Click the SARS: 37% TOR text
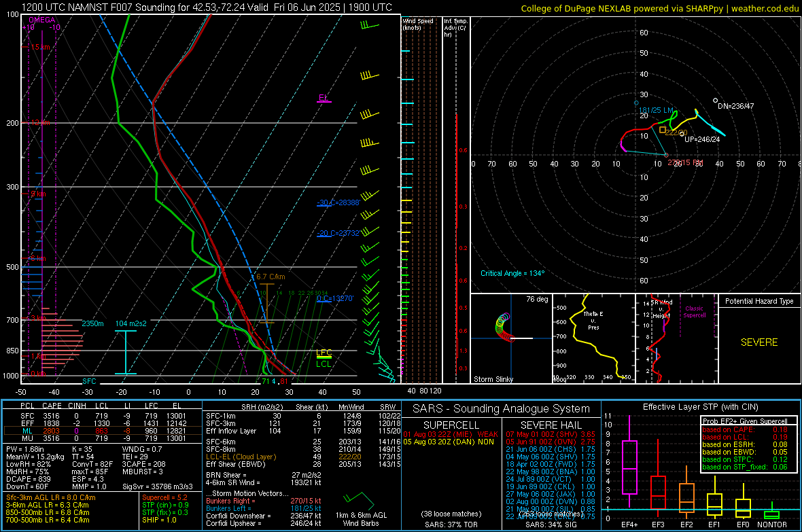The image size is (802, 532). [x=451, y=525]
